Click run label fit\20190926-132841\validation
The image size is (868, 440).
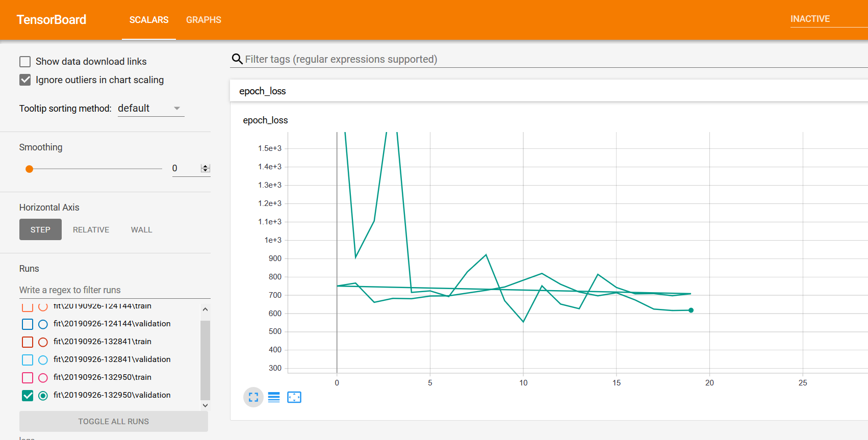coord(112,359)
